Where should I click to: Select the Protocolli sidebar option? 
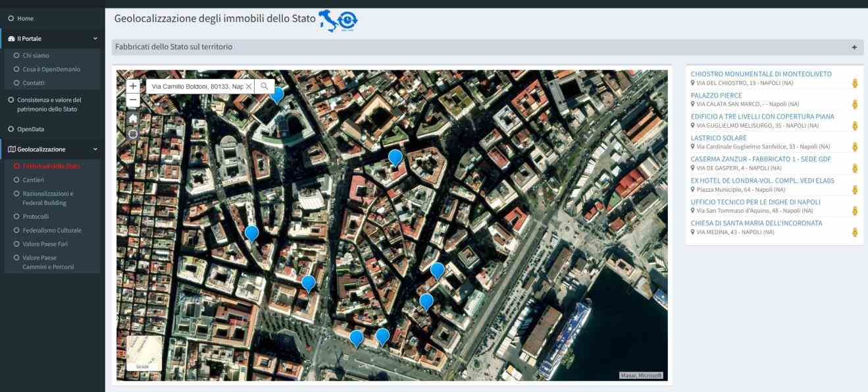[36, 216]
